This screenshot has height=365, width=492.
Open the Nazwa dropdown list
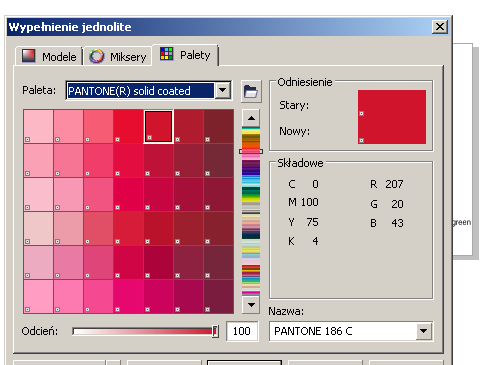(424, 331)
